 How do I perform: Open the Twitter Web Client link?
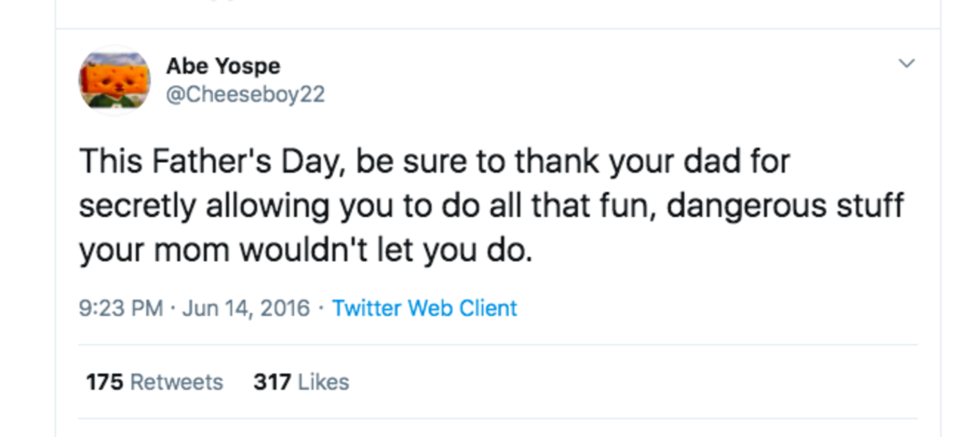coord(424,308)
